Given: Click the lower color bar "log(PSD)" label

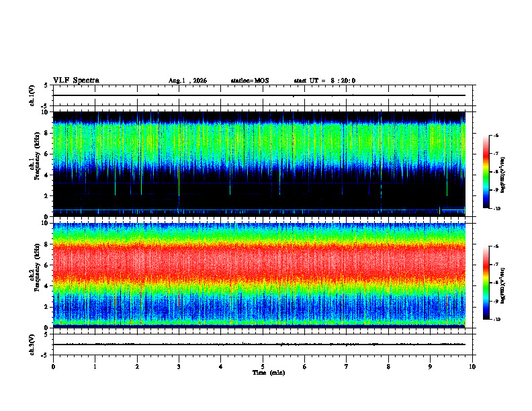Looking at the screenshot, I should coord(504,285).
